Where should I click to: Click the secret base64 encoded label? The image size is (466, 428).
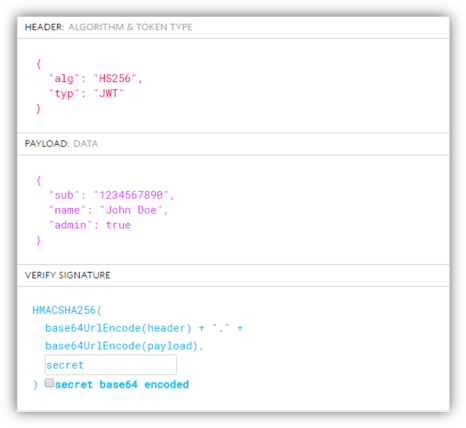pos(122,384)
